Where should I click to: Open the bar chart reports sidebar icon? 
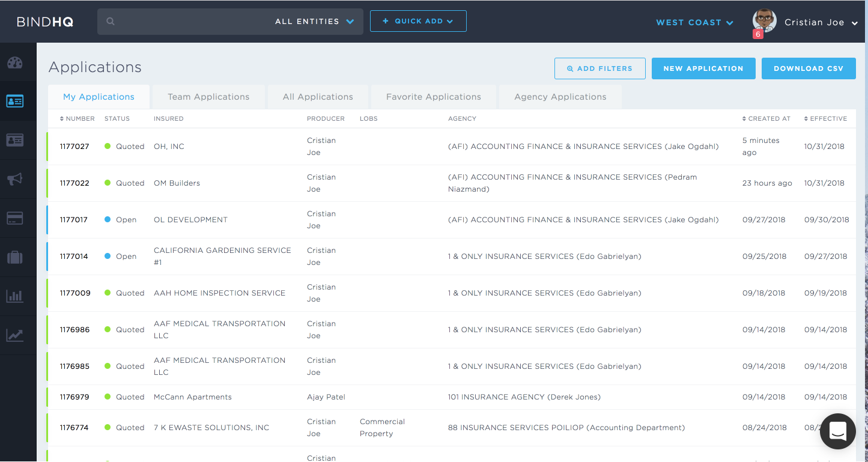(15, 296)
